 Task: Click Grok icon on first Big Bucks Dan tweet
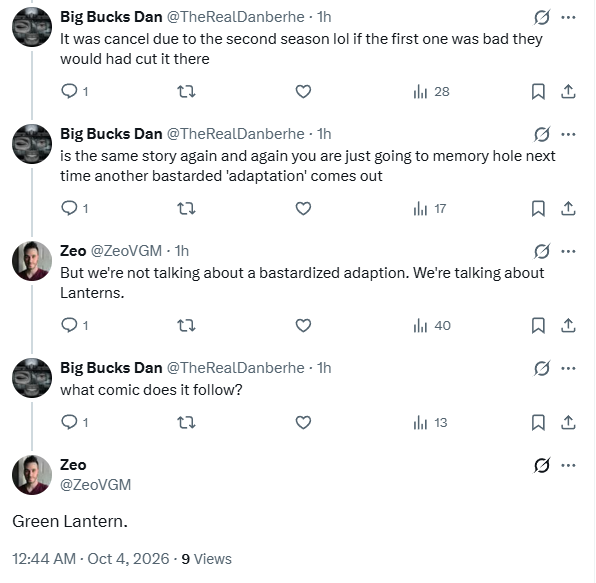coord(542,17)
